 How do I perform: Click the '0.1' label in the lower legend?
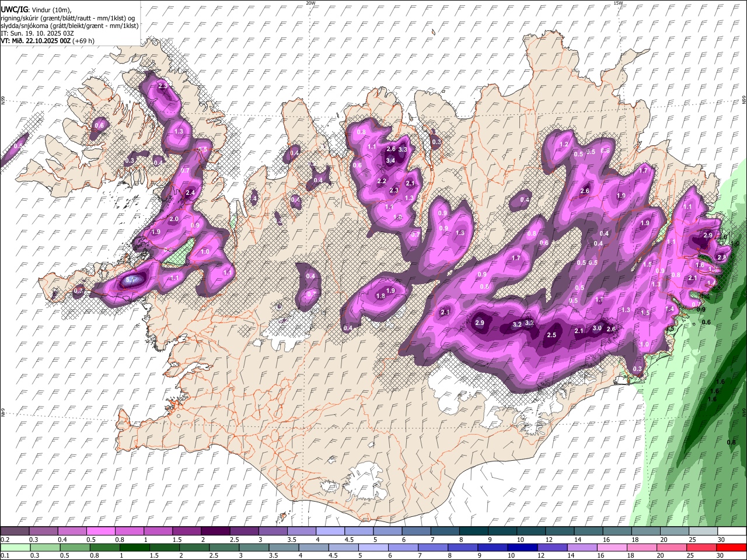5,556
